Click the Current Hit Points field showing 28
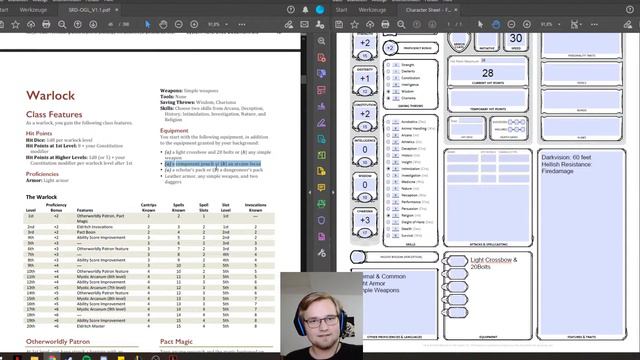This screenshot has height=360, width=640. pos(488,73)
